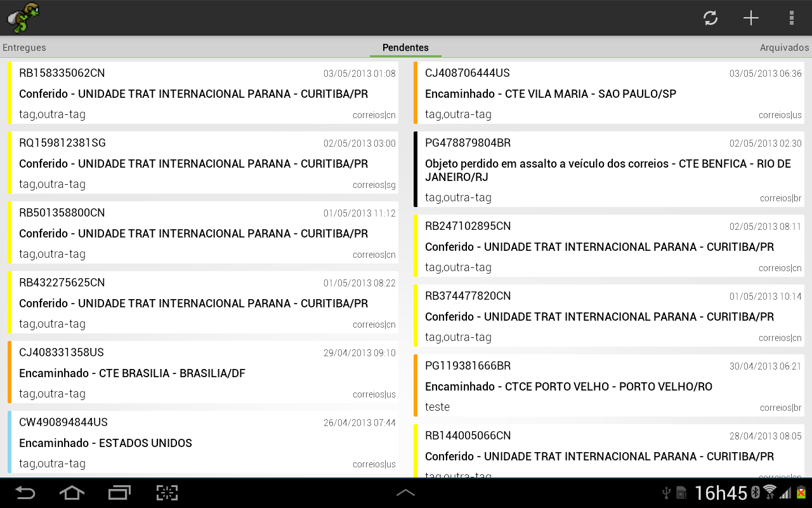Open package RB144005066CN
Screen dimensions: 812x508
click(609, 451)
